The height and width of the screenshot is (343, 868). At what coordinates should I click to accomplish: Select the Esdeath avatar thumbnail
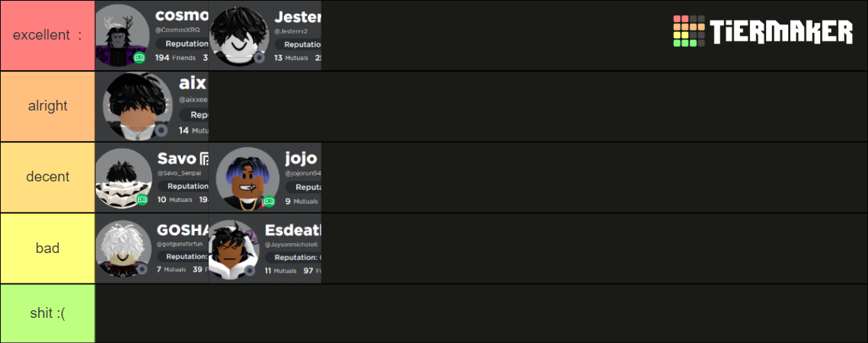click(235, 250)
